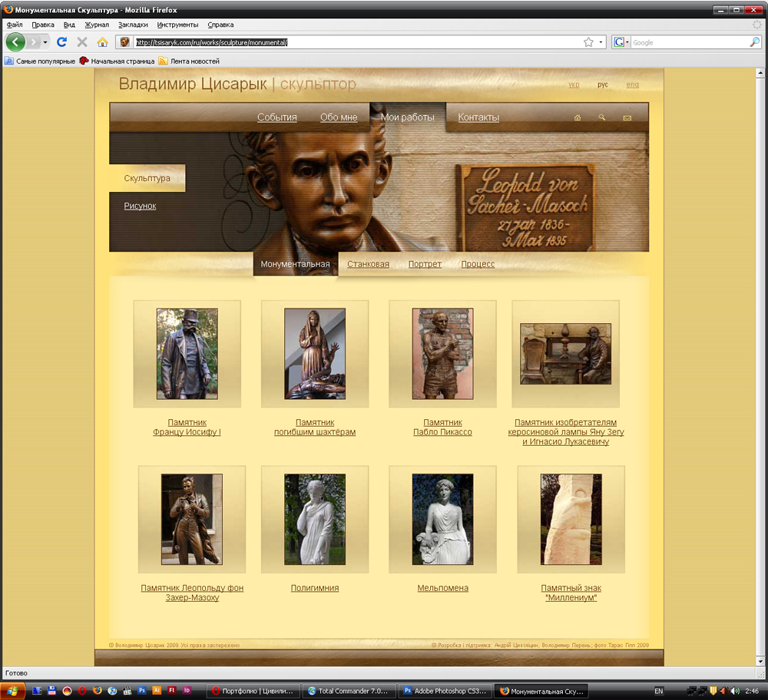Open the Справка menu
The height and width of the screenshot is (700, 768).
(220, 25)
